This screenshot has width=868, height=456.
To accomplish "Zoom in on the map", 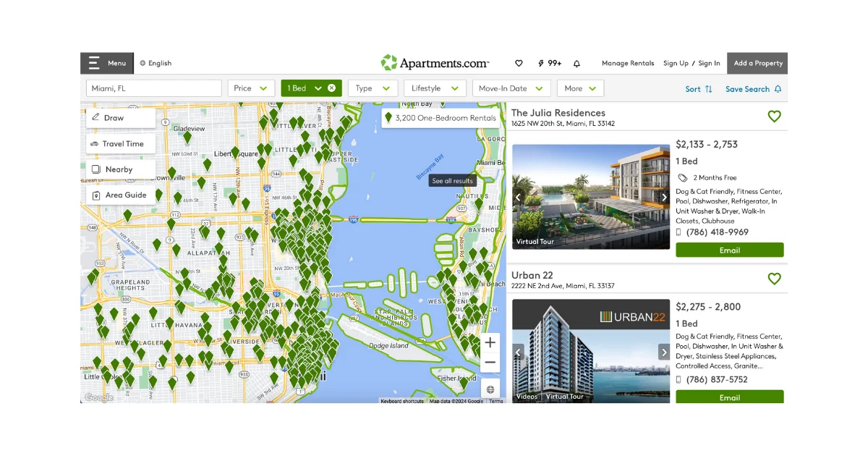I will coord(490,342).
